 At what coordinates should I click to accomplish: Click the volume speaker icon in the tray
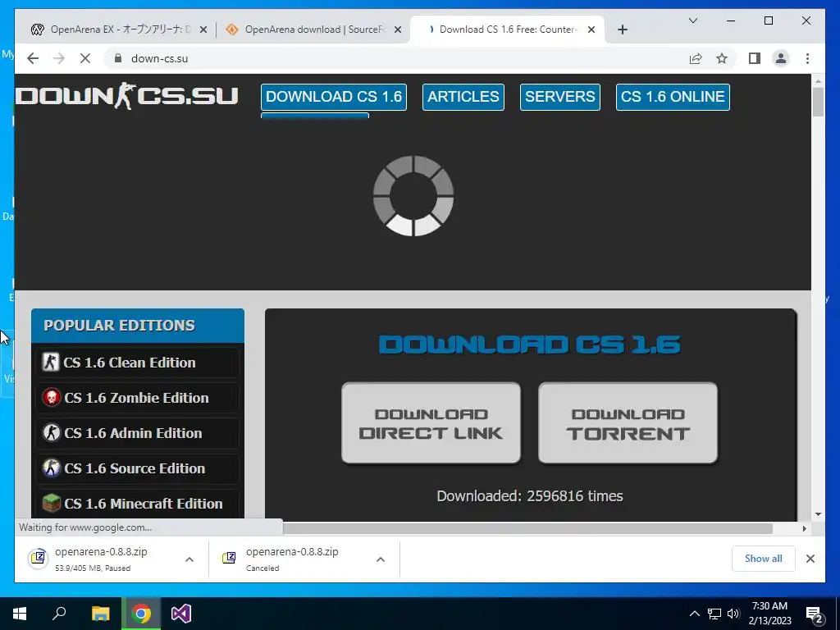click(733, 614)
